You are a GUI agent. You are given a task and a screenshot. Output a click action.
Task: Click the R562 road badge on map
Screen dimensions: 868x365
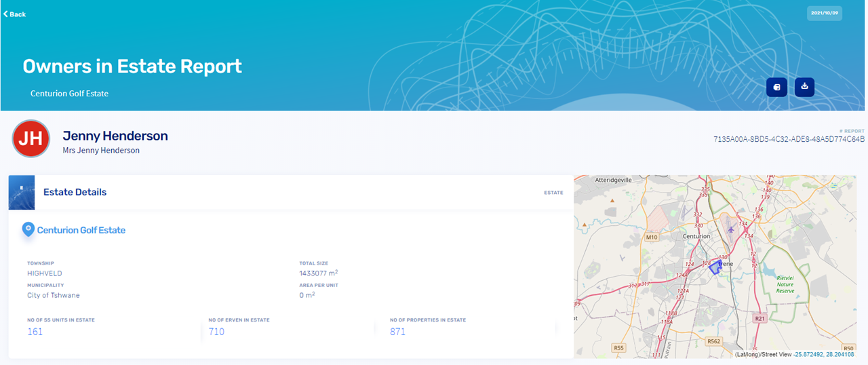coord(713,341)
